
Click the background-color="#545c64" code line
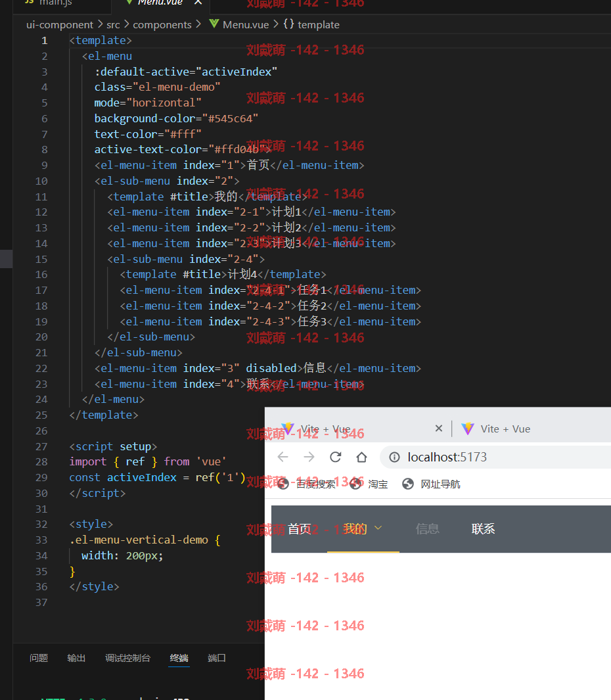tap(176, 119)
